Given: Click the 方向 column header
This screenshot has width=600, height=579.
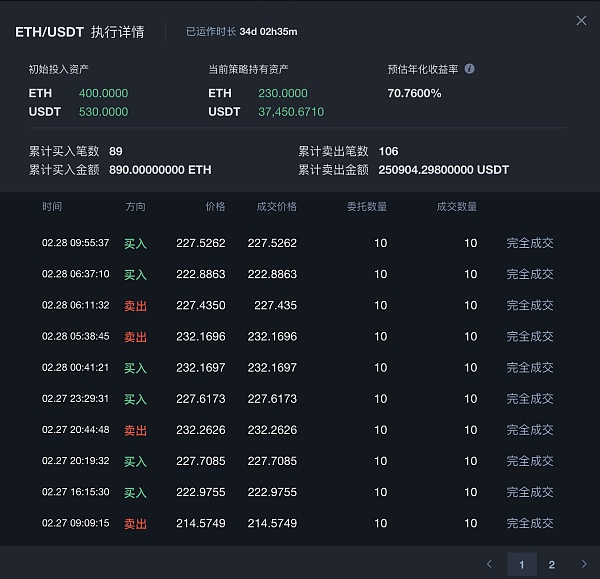Looking at the screenshot, I should tap(135, 207).
